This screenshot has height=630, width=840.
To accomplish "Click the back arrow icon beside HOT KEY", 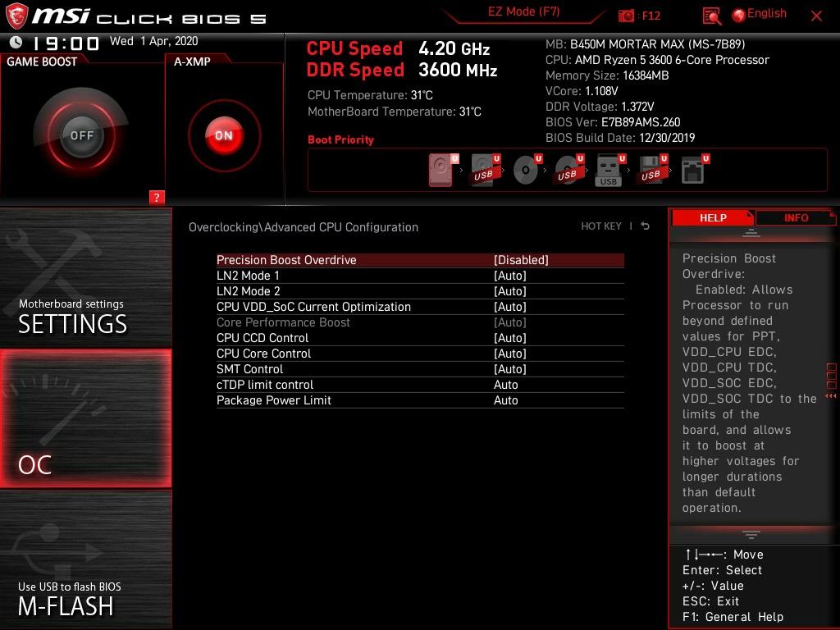I will 645,226.
